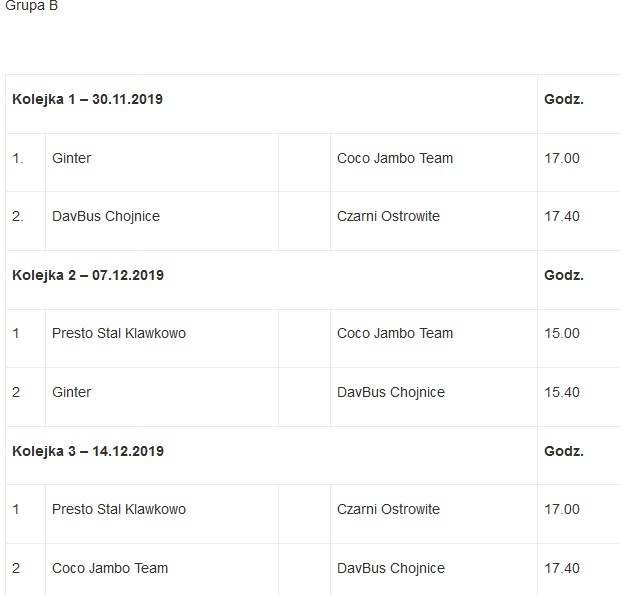The width and height of the screenshot is (620, 596).
Task: Select Czarni Ostrowite in the 14.12.2019 round
Action: pos(388,509)
